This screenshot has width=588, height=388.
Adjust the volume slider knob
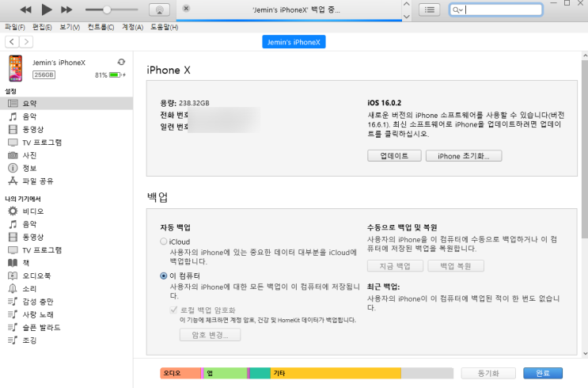[x=107, y=10]
